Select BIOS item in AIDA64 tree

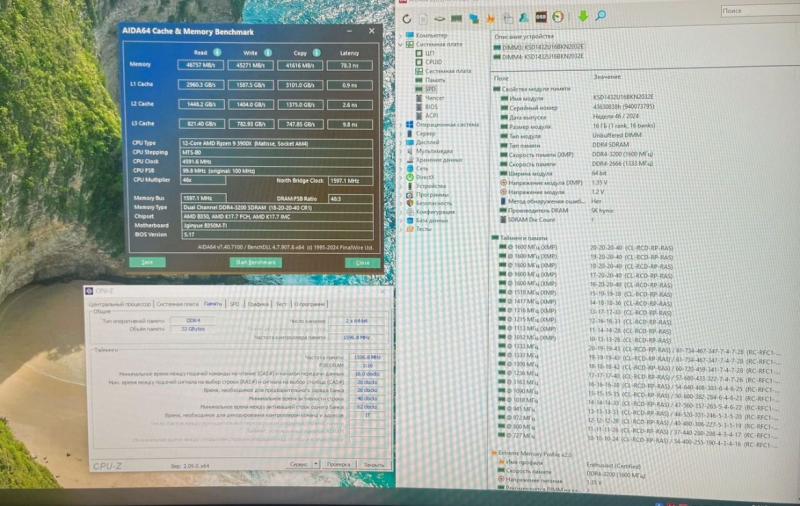point(427,107)
